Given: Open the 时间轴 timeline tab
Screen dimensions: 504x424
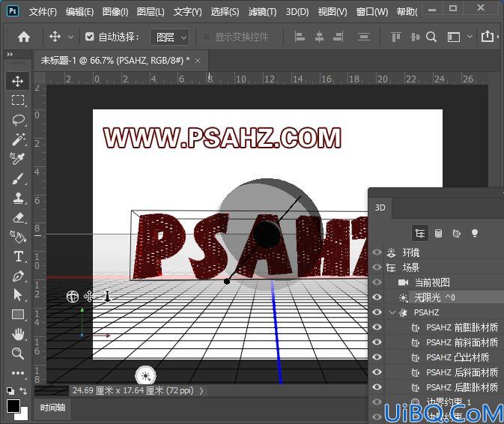Looking at the screenshot, I should click(x=52, y=408).
